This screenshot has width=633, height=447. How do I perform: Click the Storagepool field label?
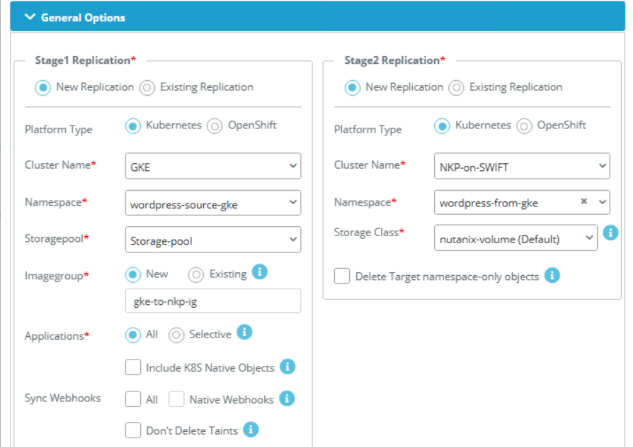tap(57, 239)
